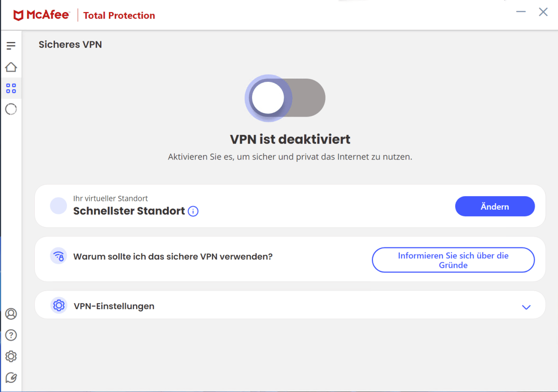
Task: Click the VPN-Einstellungen label
Action: coord(114,306)
